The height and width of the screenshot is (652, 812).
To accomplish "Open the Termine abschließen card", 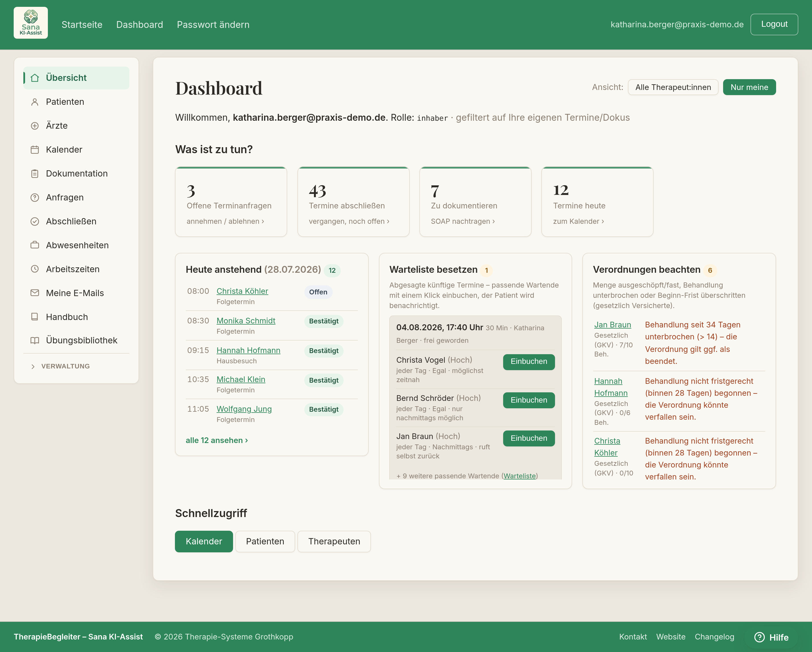I will 353,202.
